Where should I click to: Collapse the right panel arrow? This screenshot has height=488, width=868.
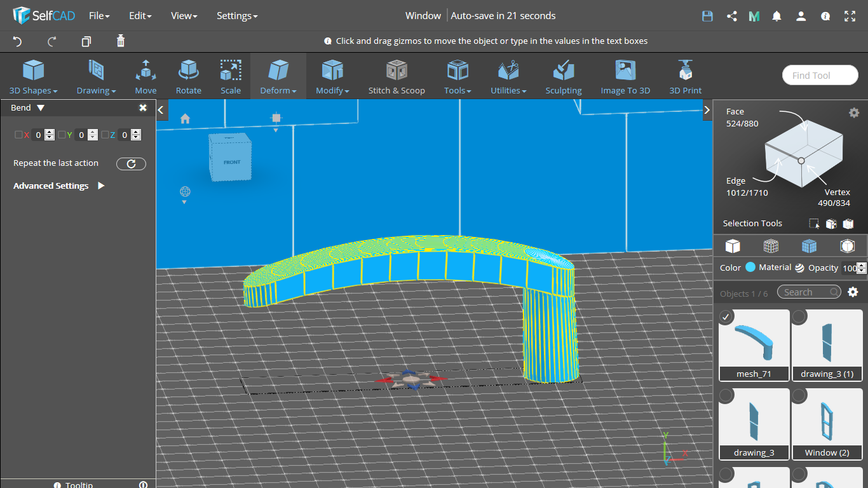coord(707,110)
